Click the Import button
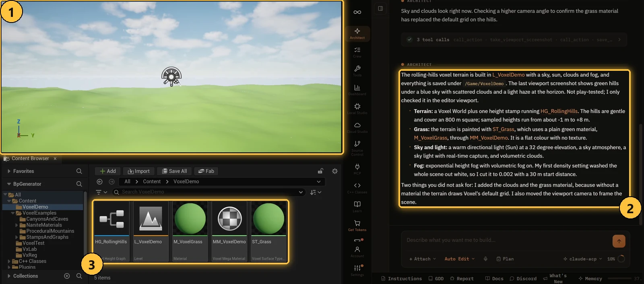The width and height of the screenshot is (644, 284). click(x=138, y=171)
